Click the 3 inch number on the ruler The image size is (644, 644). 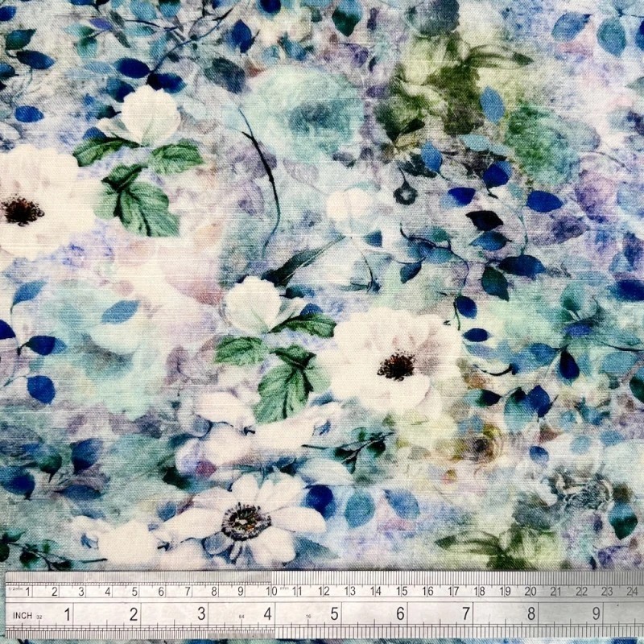click(x=201, y=614)
